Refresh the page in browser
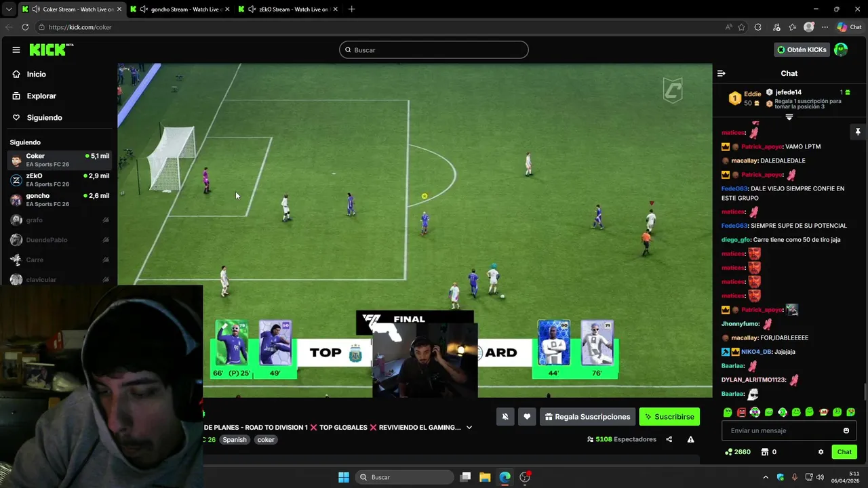Screen dimensions: 868x488 coord(25,27)
